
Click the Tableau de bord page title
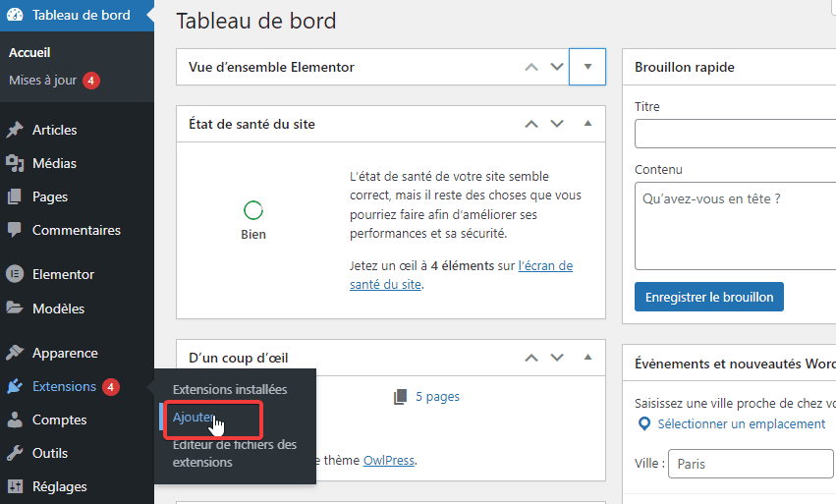[x=256, y=21]
